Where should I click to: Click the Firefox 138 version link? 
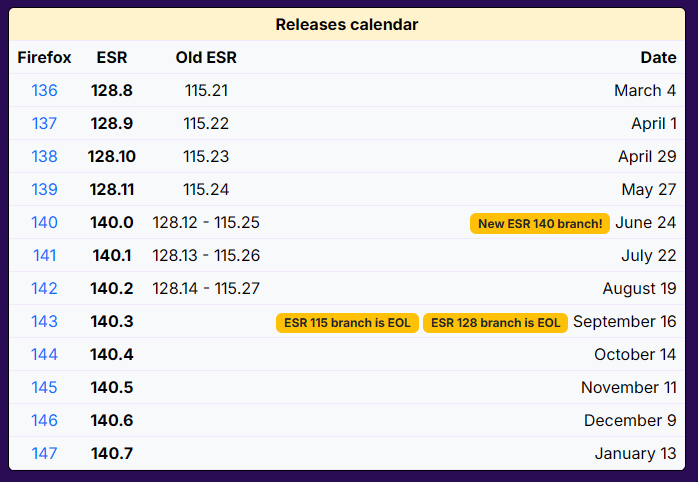(x=44, y=157)
